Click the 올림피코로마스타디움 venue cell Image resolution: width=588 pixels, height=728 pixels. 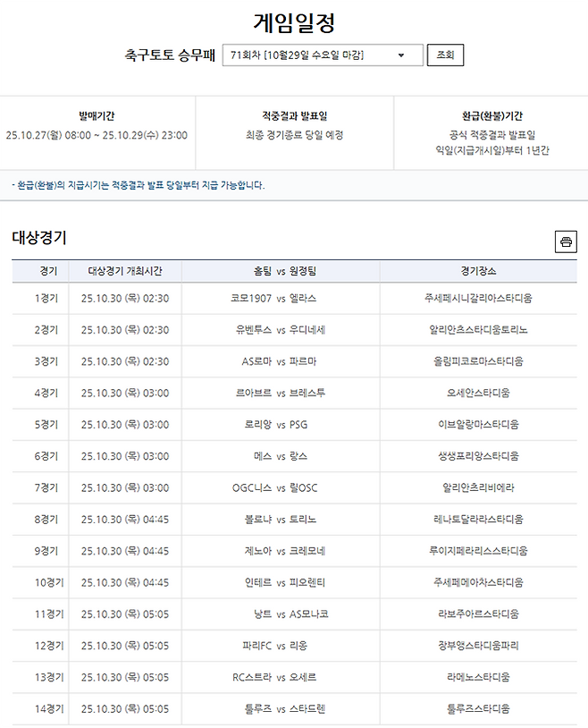tap(478, 361)
